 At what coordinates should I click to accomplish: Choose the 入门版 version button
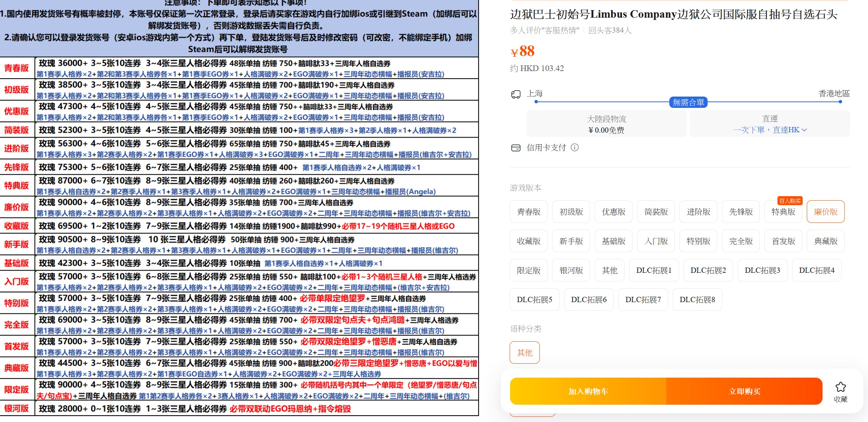[x=656, y=241]
